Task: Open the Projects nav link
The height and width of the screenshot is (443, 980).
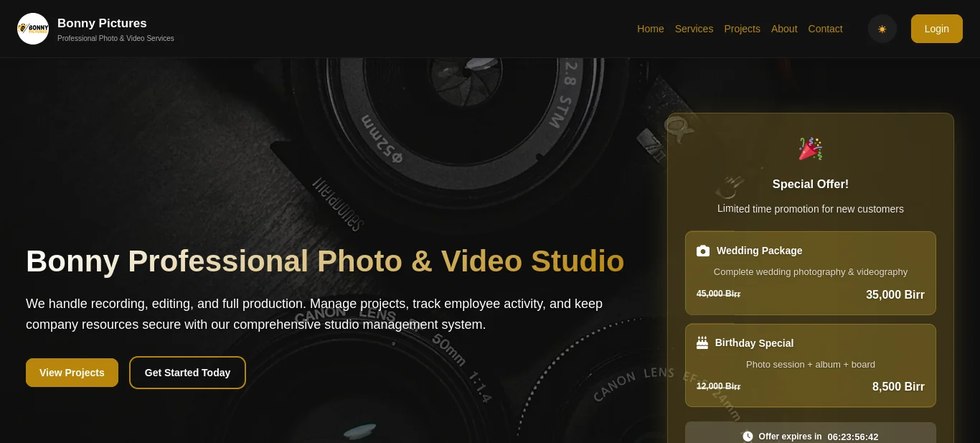Action: click(x=742, y=29)
